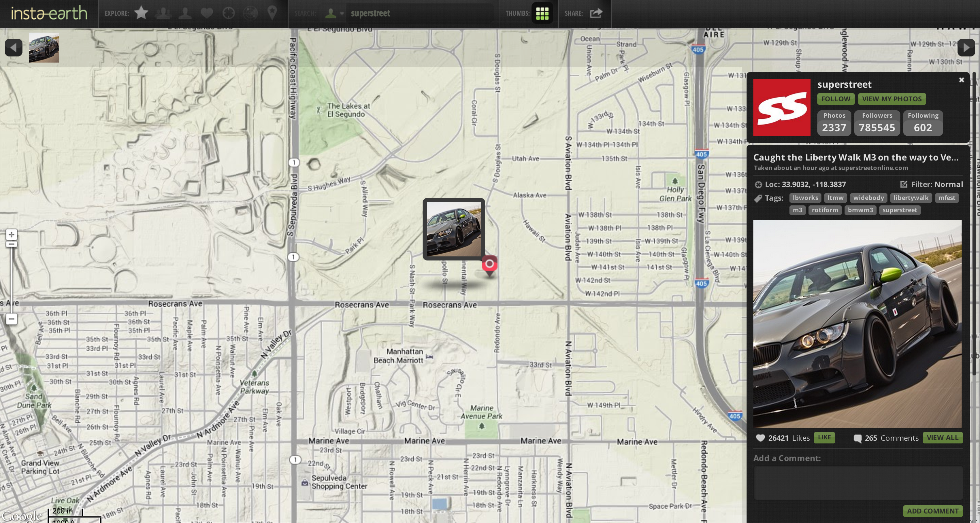
Task: Click the Marine Avenue Park tree icon
Action: [x=481, y=426]
